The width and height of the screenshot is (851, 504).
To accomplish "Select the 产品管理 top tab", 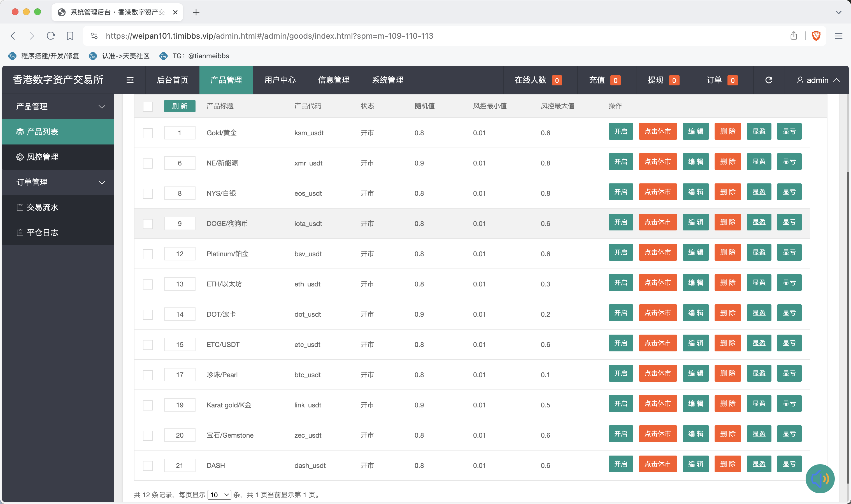I will tap(226, 80).
